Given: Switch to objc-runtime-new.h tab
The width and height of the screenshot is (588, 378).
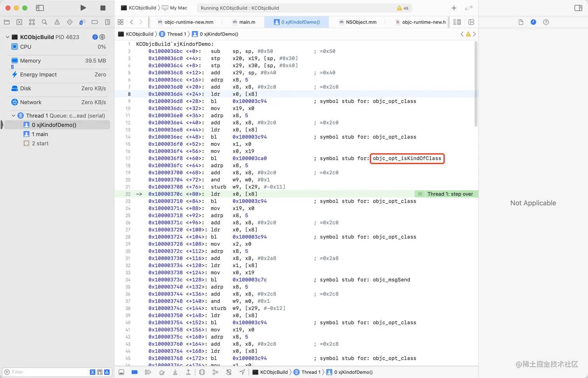Looking at the screenshot, I should (x=420, y=22).
